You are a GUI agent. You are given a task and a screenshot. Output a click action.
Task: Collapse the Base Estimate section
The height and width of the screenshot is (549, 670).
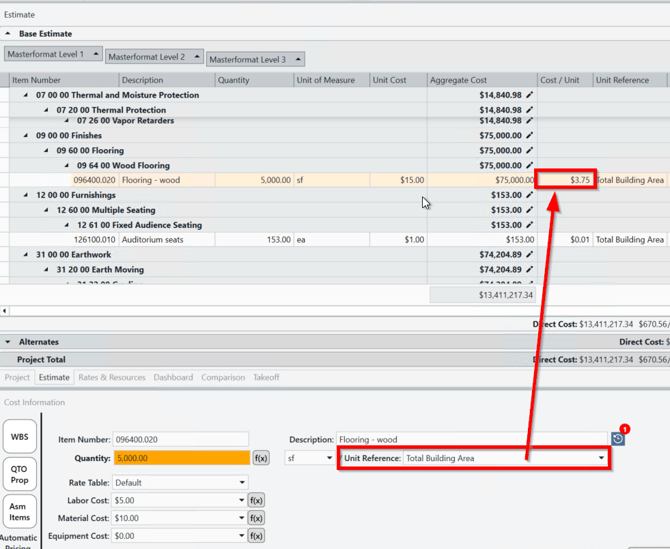[8, 34]
